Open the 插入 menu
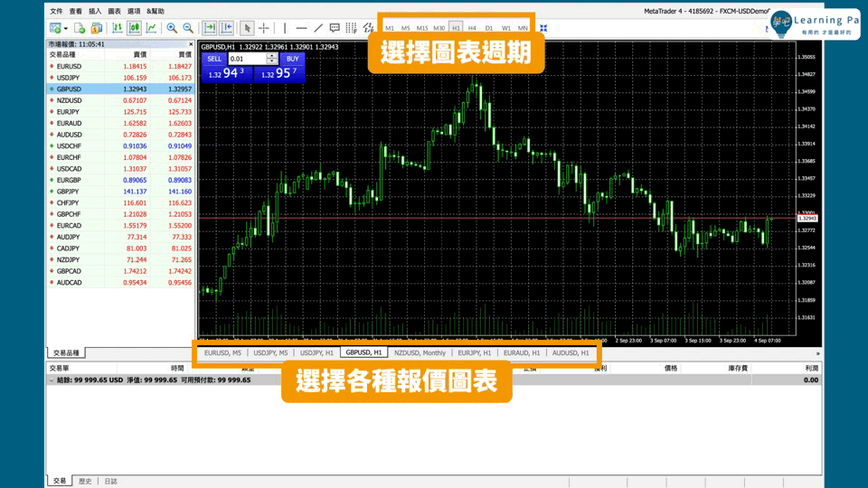The width and height of the screenshot is (868, 488). 95,11
